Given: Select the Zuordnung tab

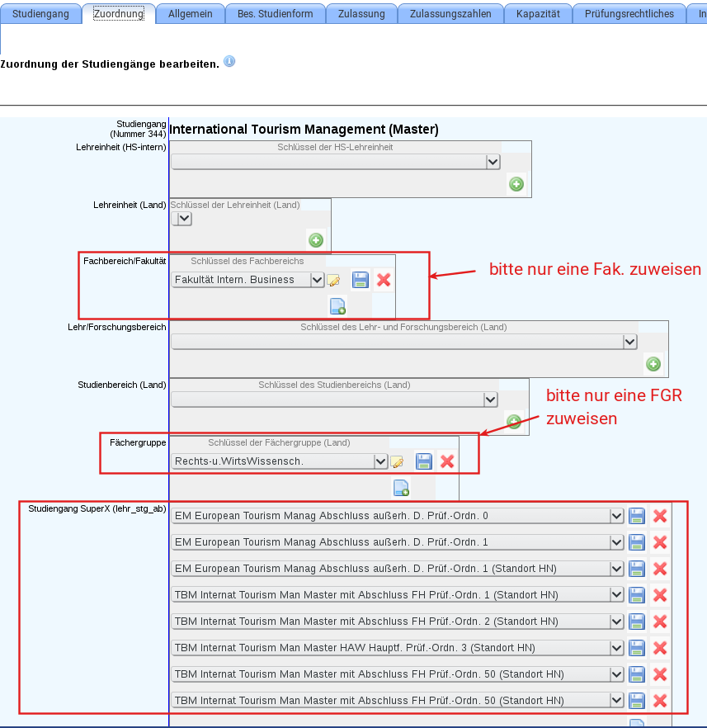Looking at the screenshot, I should [119, 13].
